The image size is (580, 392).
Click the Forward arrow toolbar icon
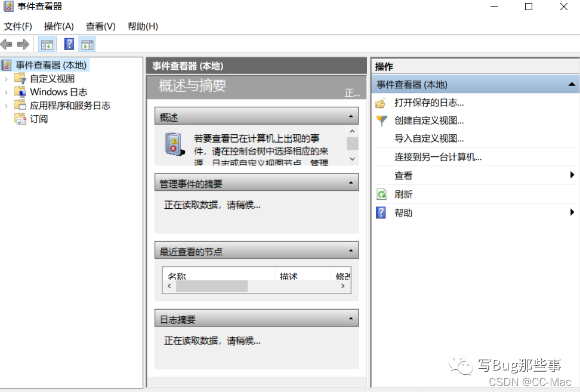pyautogui.click(x=23, y=45)
